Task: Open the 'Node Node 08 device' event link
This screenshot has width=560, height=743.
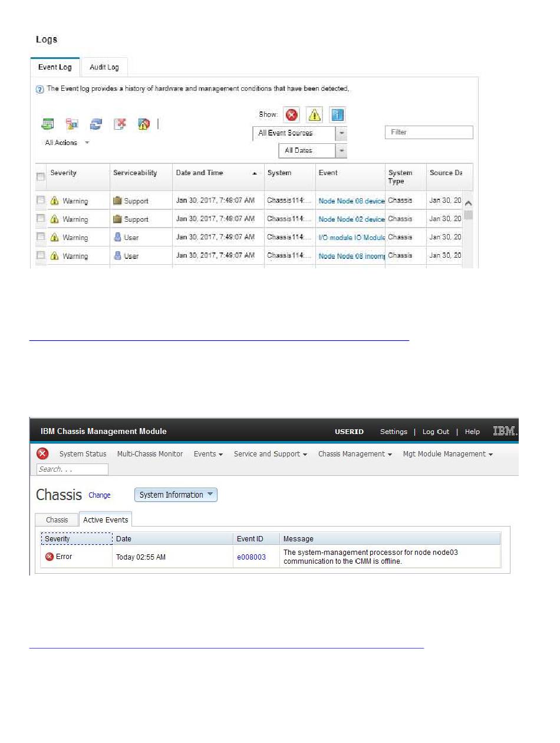Action: (351, 201)
